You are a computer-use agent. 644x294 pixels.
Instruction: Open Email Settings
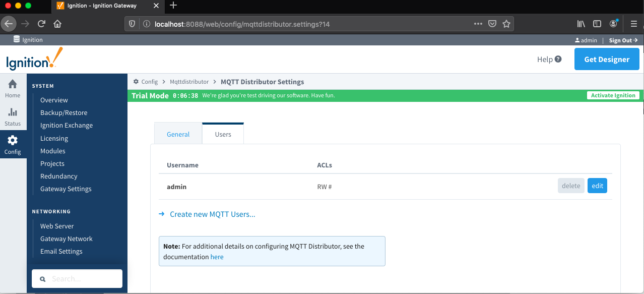pyautogui.click(x=61, y=251)
